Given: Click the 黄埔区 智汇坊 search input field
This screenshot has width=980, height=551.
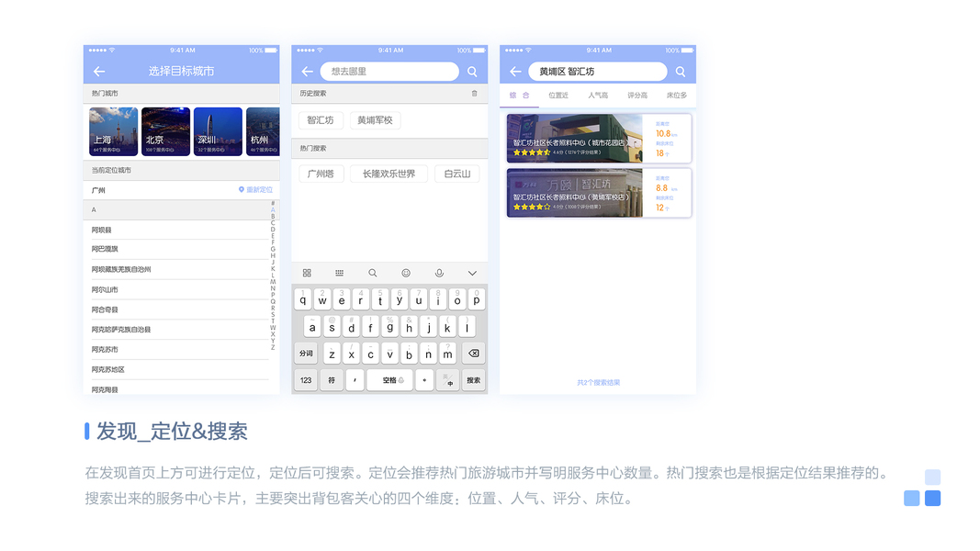Looking at the screenshot, I should (x=598, y=72).
